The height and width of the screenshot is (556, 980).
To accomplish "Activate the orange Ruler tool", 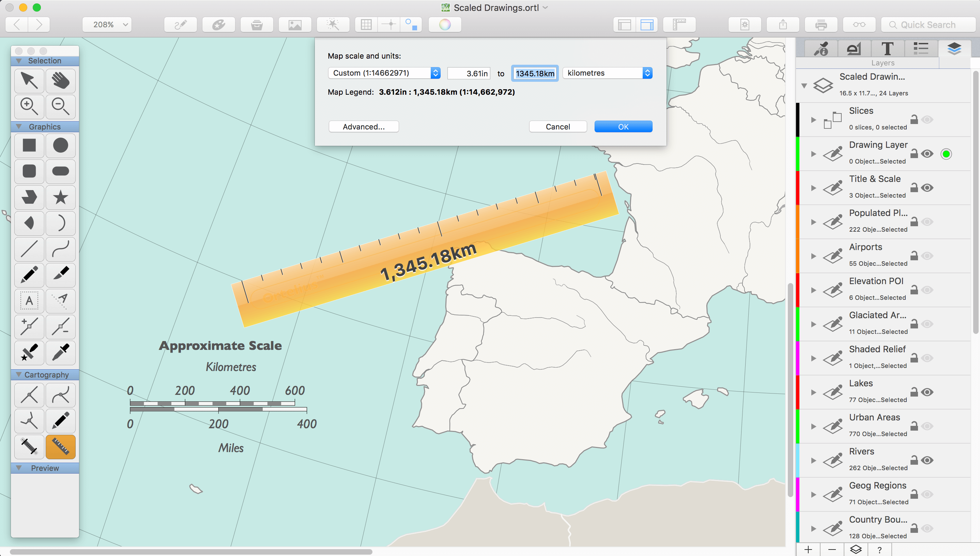I will coord(60,447).
